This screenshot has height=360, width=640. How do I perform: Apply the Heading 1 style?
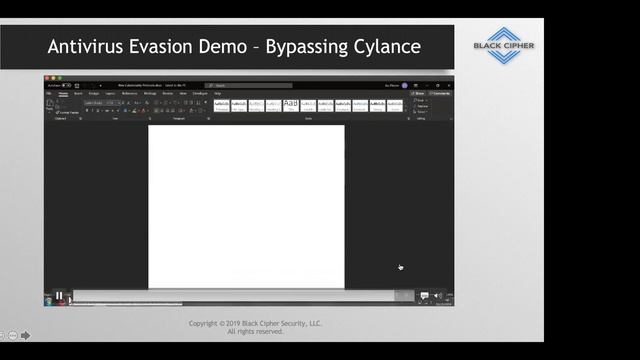(256, 106)
